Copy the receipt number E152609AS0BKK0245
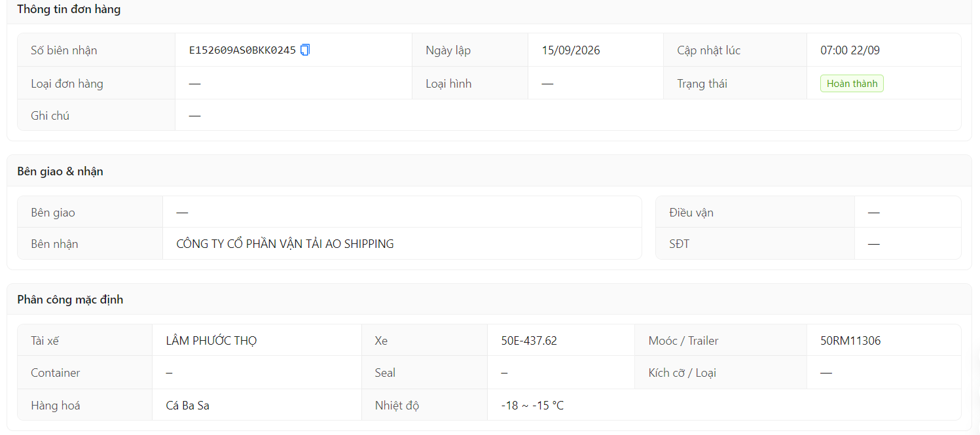980x435 pixels. click(305, 50)
